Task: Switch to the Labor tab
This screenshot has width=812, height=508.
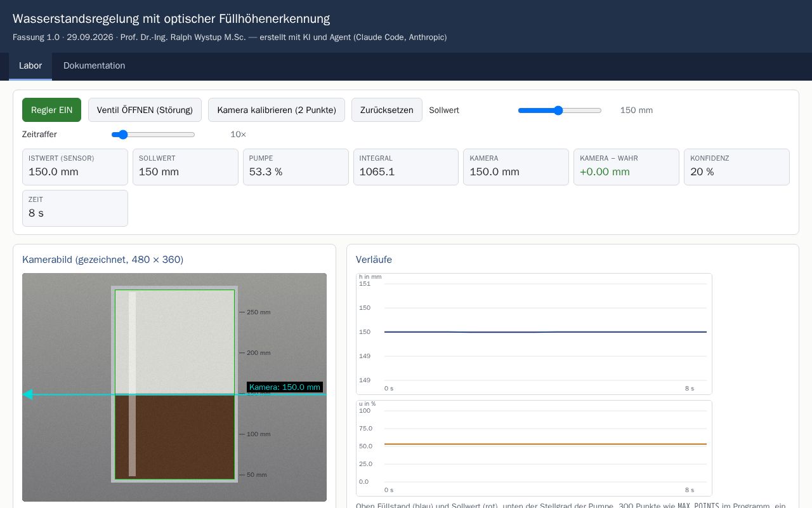Action: tap(30, 66)
